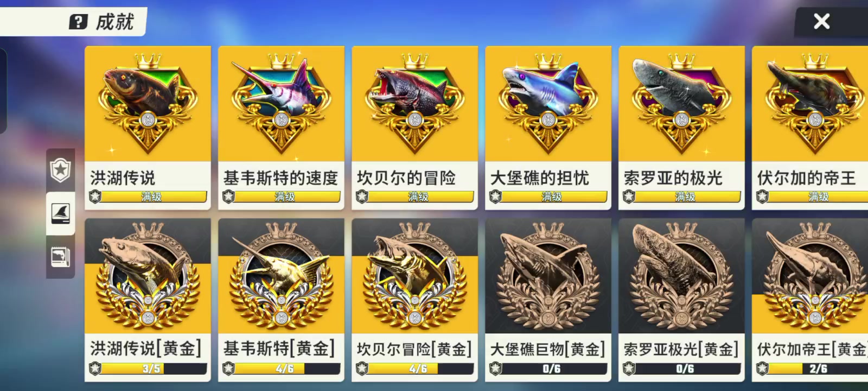Click the 大堡礁巨物[黄金] bronze shark emblem
The image size is (868, 391).
[548, 275]
